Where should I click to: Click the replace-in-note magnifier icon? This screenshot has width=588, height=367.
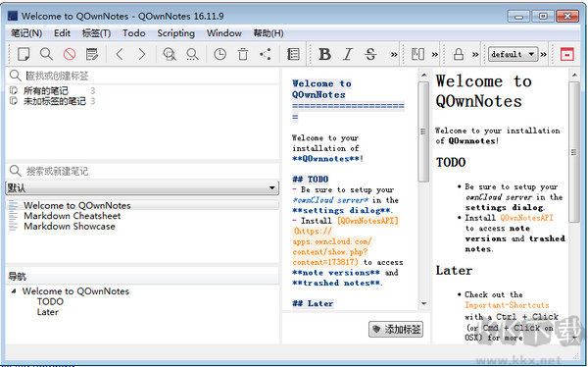coord(192,54)
